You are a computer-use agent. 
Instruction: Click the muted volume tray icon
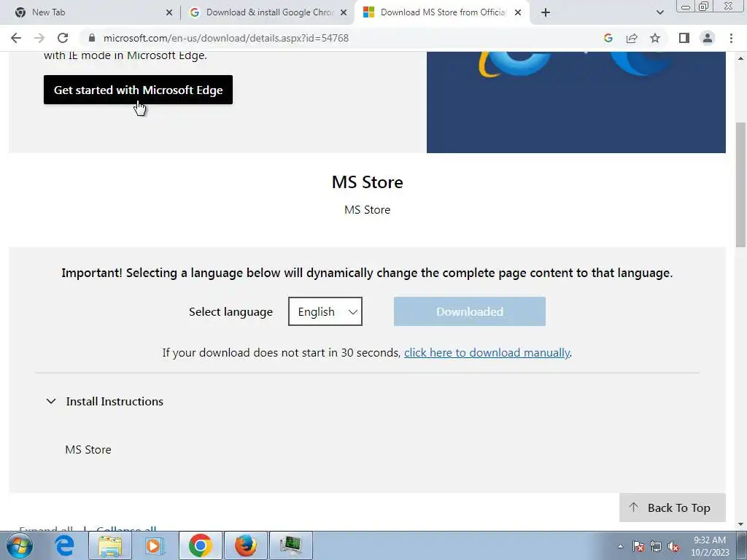(673, 546)
